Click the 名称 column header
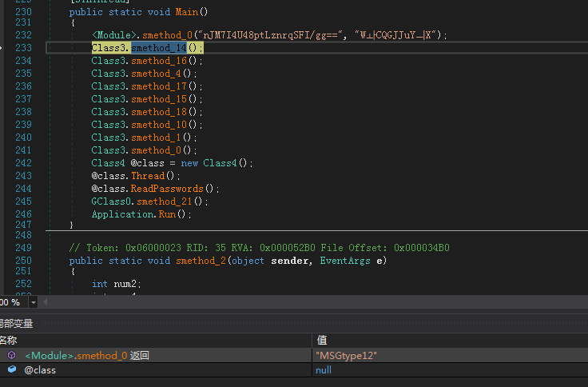 tap(8, 341)
